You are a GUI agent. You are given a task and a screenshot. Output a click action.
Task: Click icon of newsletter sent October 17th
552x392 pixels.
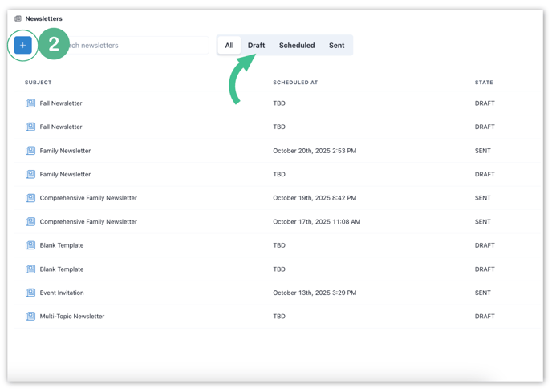click(x=30, y=222)
